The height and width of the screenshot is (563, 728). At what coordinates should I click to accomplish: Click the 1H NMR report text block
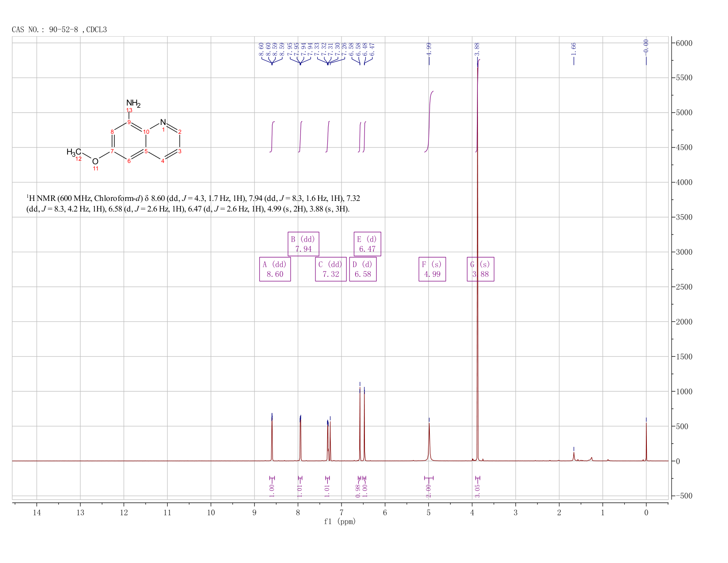194,204
